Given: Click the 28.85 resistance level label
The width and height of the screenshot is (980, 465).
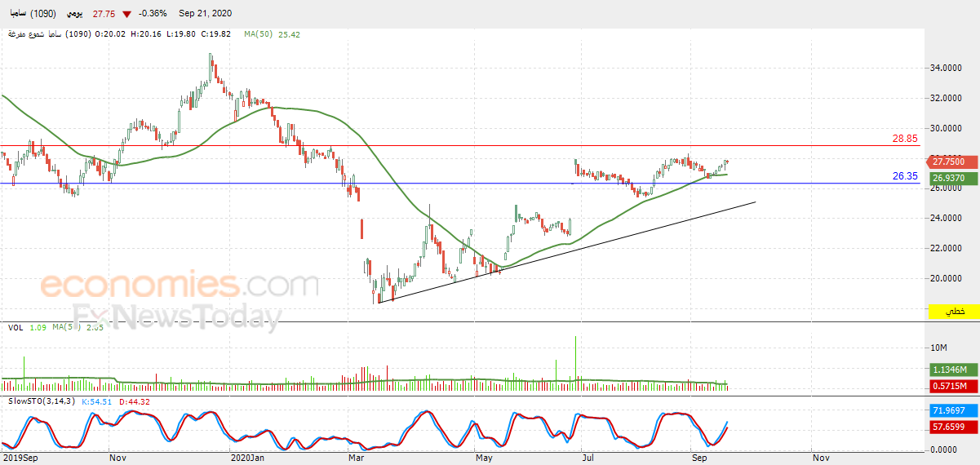Looking at the screenshot, I should pos(905,139).
